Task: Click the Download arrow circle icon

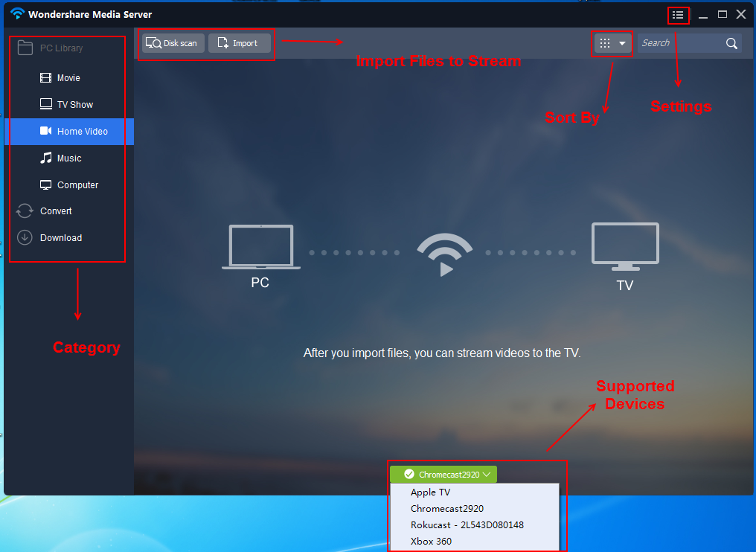Action: (25, 237)
